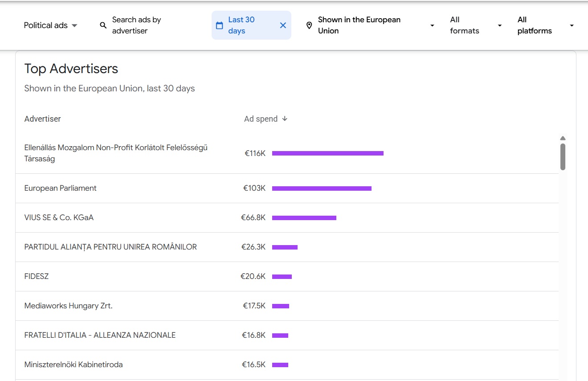588x381 pixels.
Task: Open the FIDESZ advertiser row
Action: [x=287, y=277]
